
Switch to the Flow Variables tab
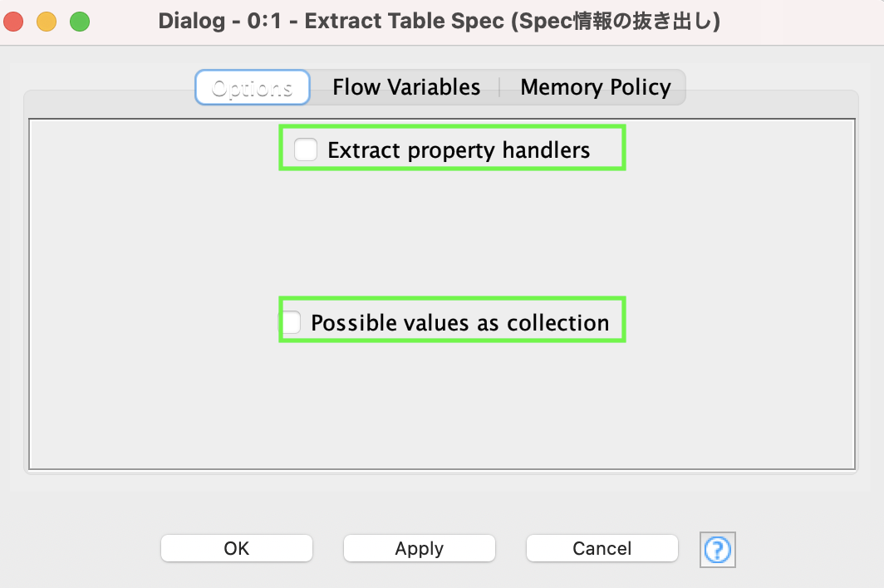tap(406, 86)
